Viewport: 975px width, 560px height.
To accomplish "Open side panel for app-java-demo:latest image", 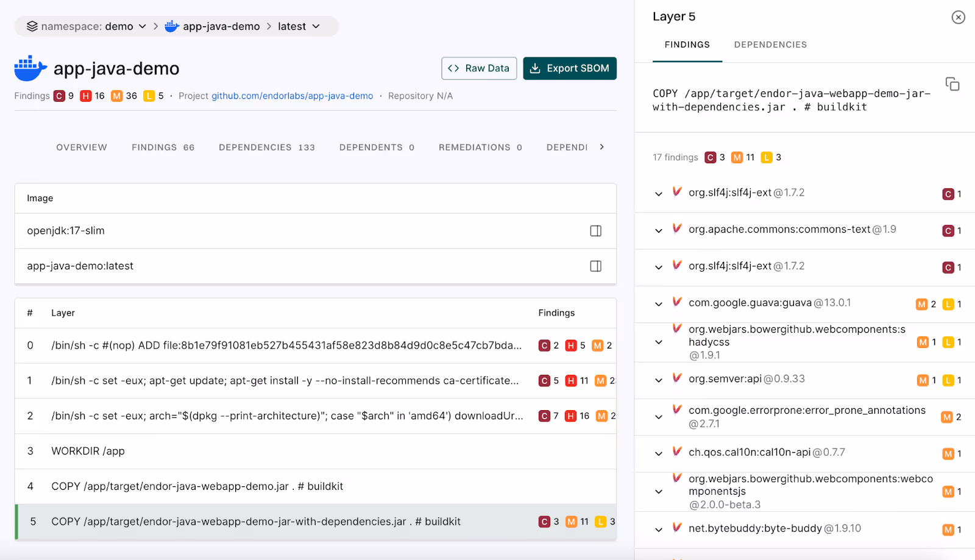I will [595, 266].
